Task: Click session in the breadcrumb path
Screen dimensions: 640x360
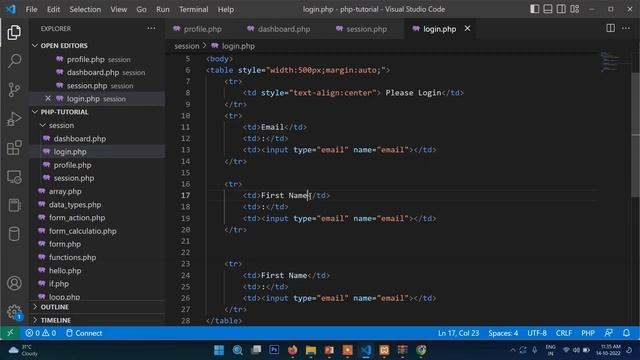Action: 187,46
